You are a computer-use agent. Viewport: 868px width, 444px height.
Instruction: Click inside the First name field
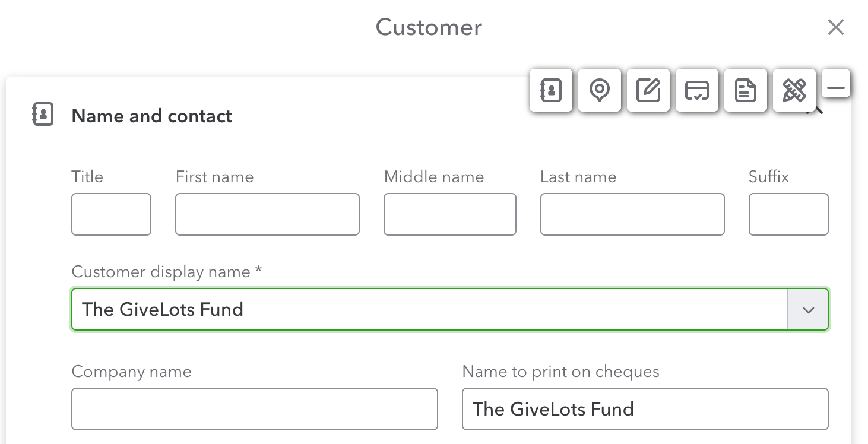pos(267,214)
